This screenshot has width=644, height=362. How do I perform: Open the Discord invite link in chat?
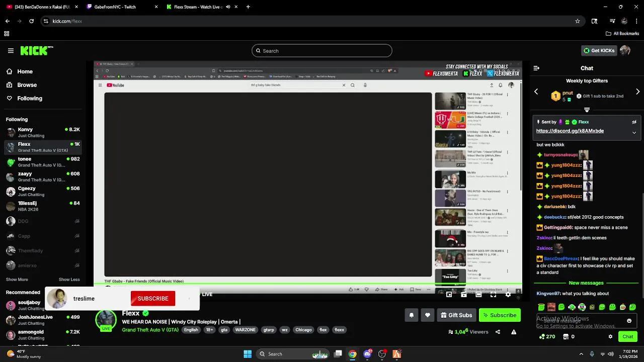coord(570,131)
